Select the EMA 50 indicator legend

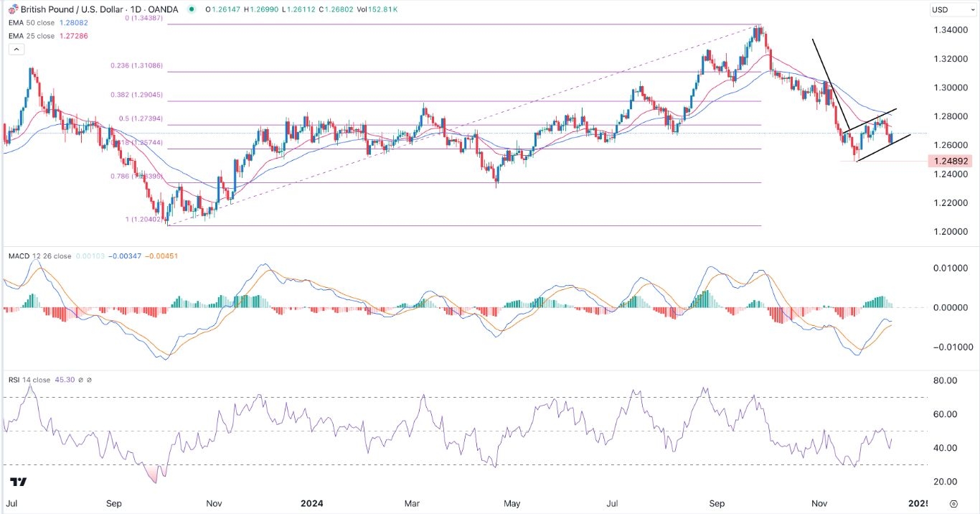pos(32,22)
